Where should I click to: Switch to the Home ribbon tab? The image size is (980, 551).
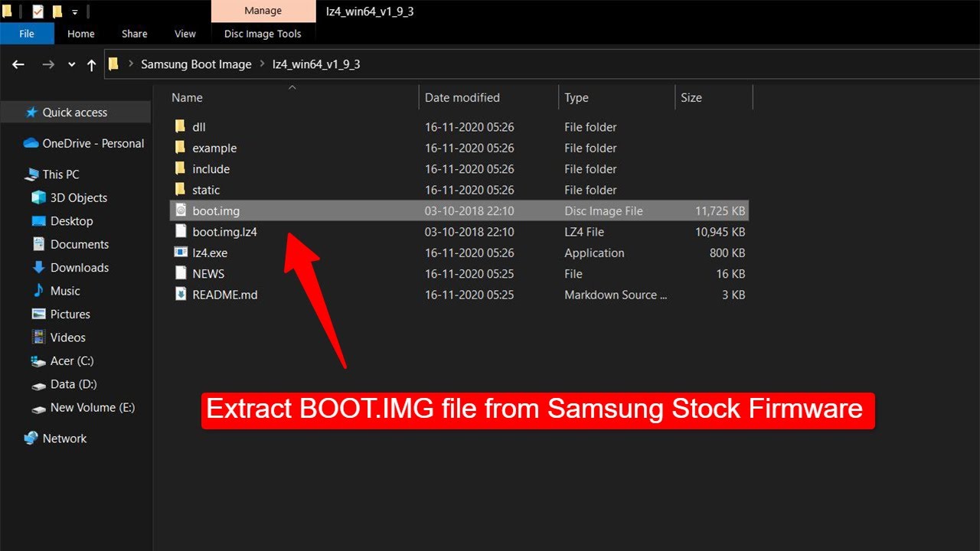point(81,34)
